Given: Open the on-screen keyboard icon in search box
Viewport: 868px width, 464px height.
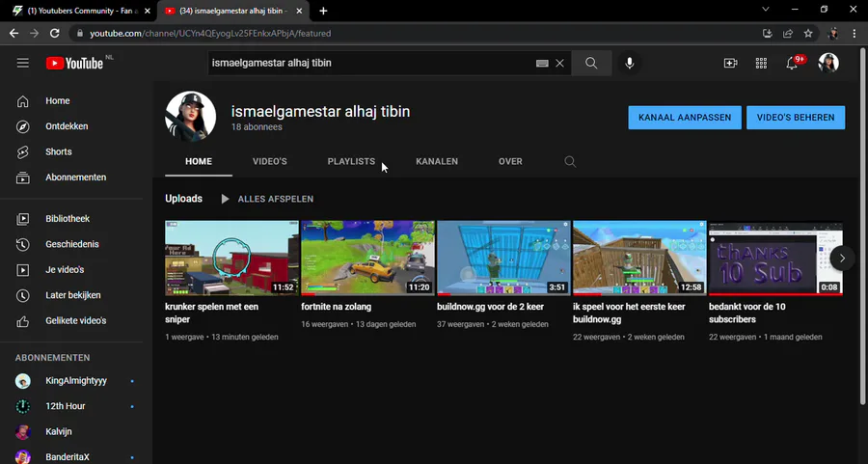Looking at the screenshot, I should 542,63.
